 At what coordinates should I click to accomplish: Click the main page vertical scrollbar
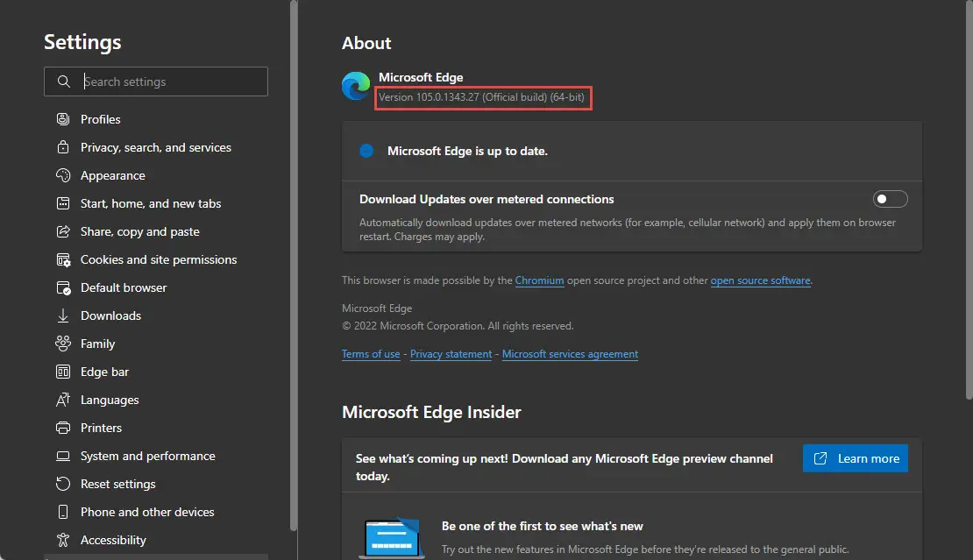point(969,199)
